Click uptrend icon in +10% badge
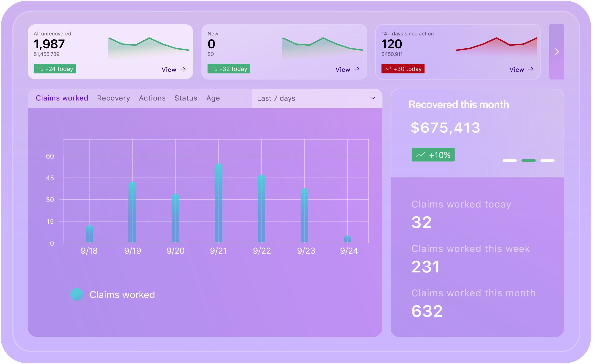The width and height of the screenshot is (595, 364). tap(420, 155)
